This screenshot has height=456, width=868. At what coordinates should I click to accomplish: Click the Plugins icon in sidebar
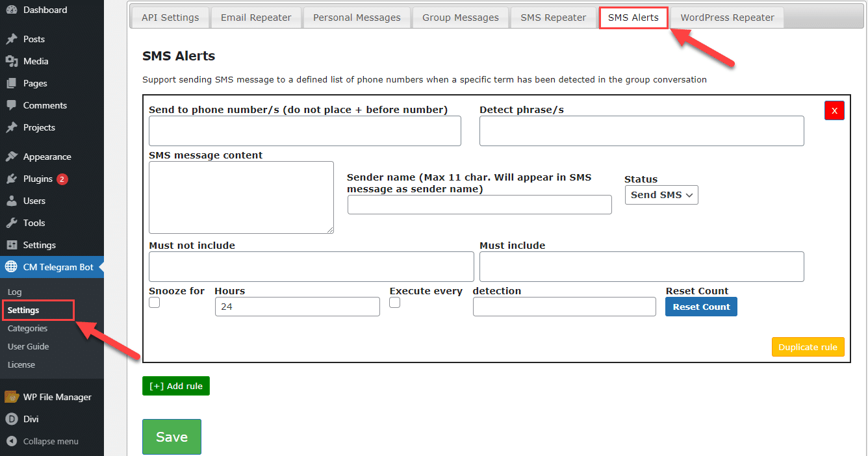pos(12,179)
